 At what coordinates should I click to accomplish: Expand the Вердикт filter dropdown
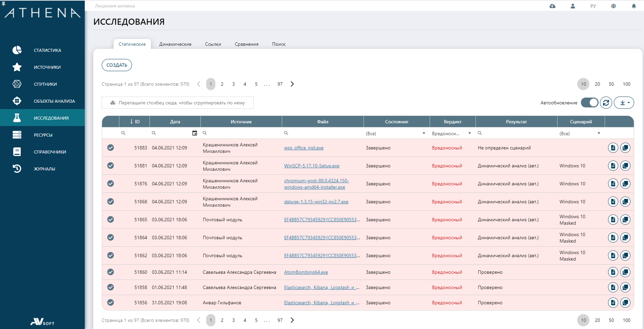click(469, 133)
